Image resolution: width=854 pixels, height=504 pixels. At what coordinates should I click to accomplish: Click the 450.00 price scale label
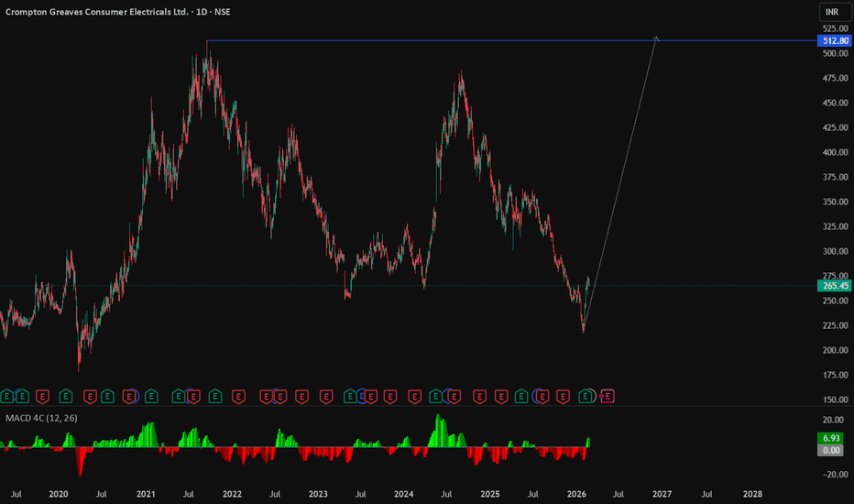836,103
